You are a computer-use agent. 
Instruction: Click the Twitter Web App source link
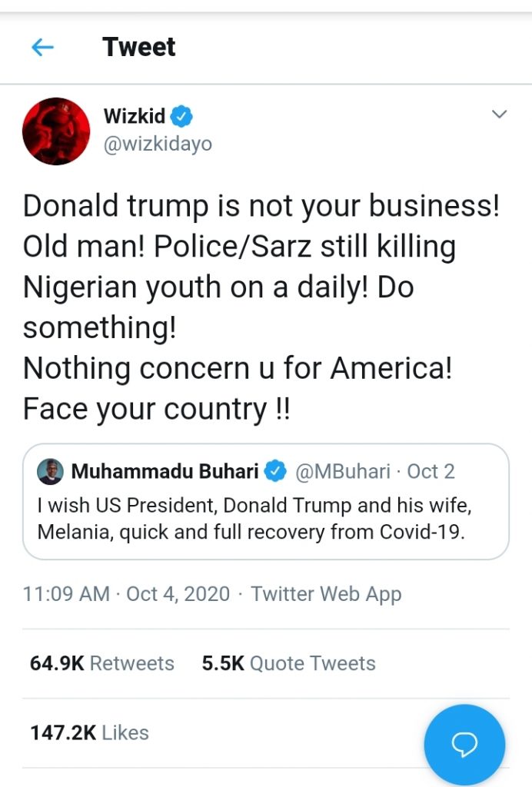click(x=326, y=594)
